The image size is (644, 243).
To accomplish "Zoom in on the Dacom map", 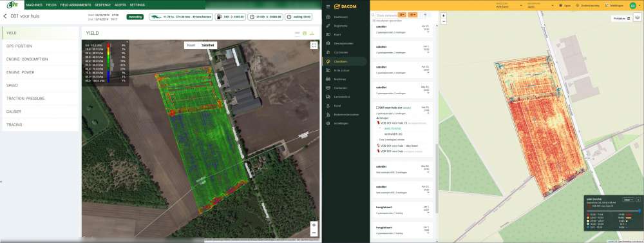I will click(x=444, y=15).
